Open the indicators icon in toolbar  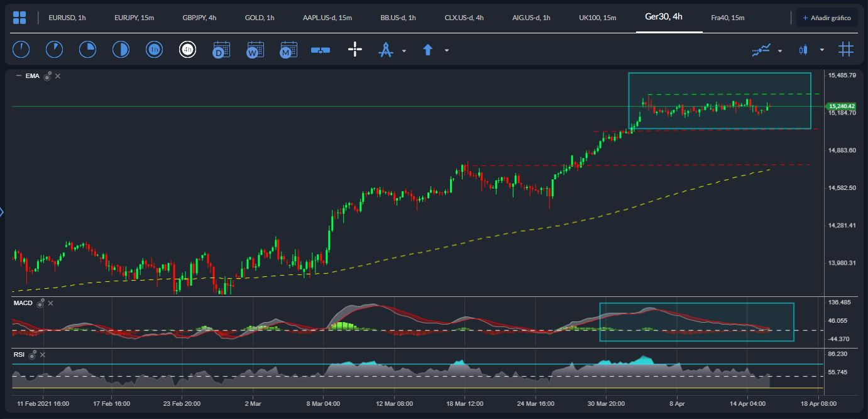(x=761, y=50)
